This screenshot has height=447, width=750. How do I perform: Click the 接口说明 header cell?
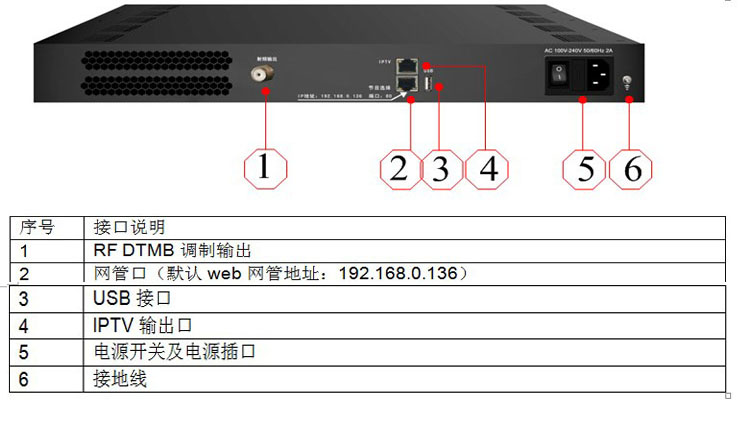tap(405, 227)
